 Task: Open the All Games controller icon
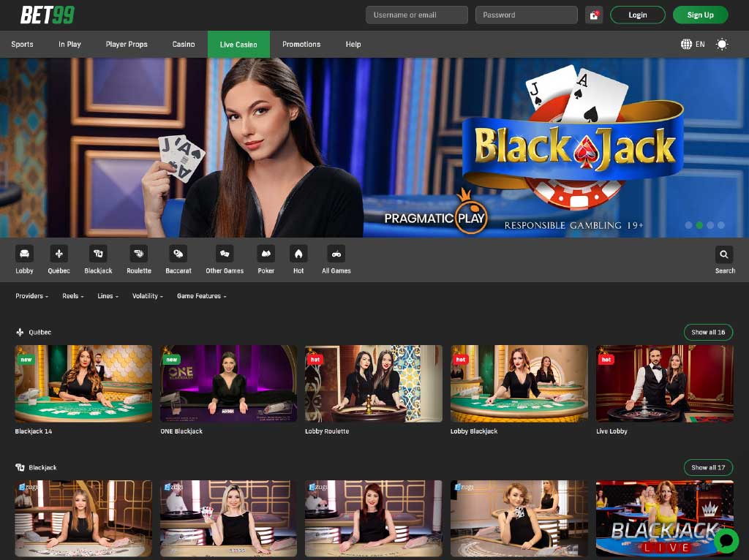[x=336, y=254]
